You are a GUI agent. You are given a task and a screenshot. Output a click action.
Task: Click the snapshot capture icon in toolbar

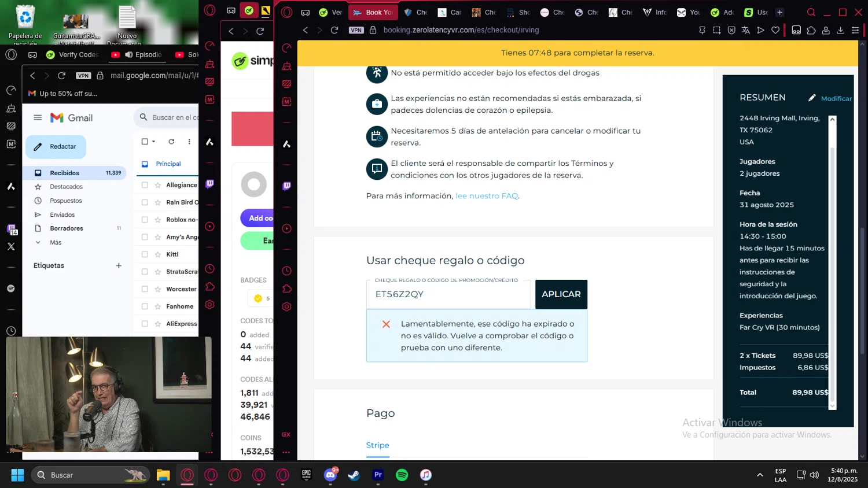point(716,30)
